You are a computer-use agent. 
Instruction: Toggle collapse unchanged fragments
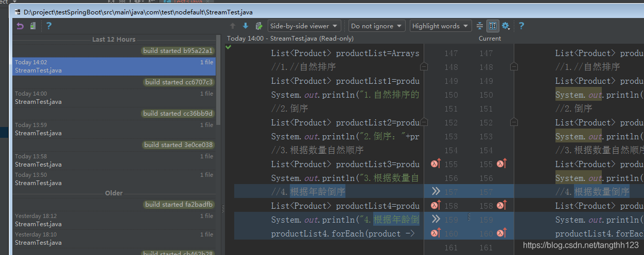480,26
